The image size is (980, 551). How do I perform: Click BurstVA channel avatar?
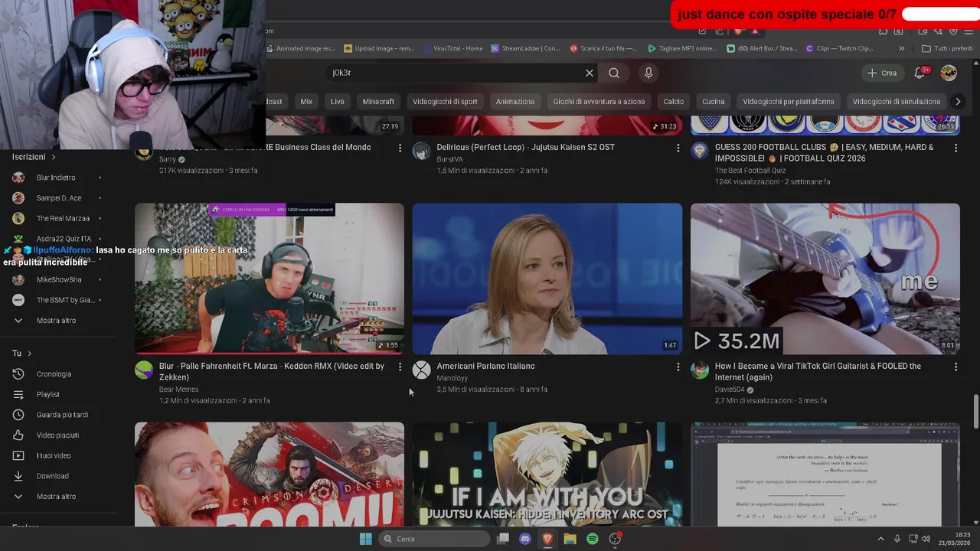point(422,151)
